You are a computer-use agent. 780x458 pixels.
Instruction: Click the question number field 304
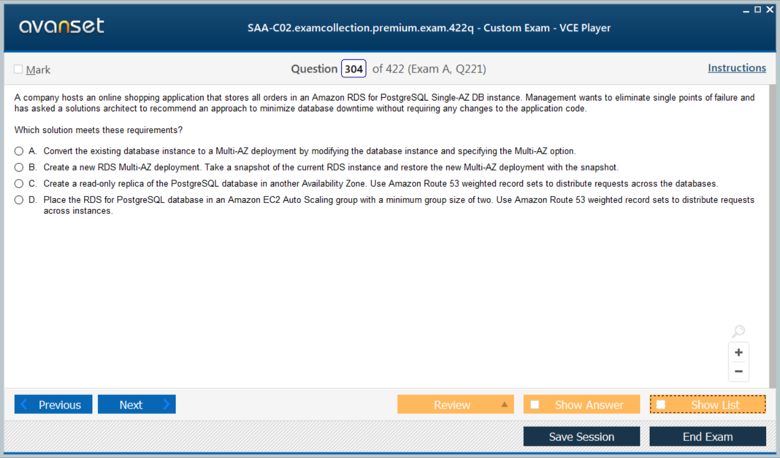(354, 69)
